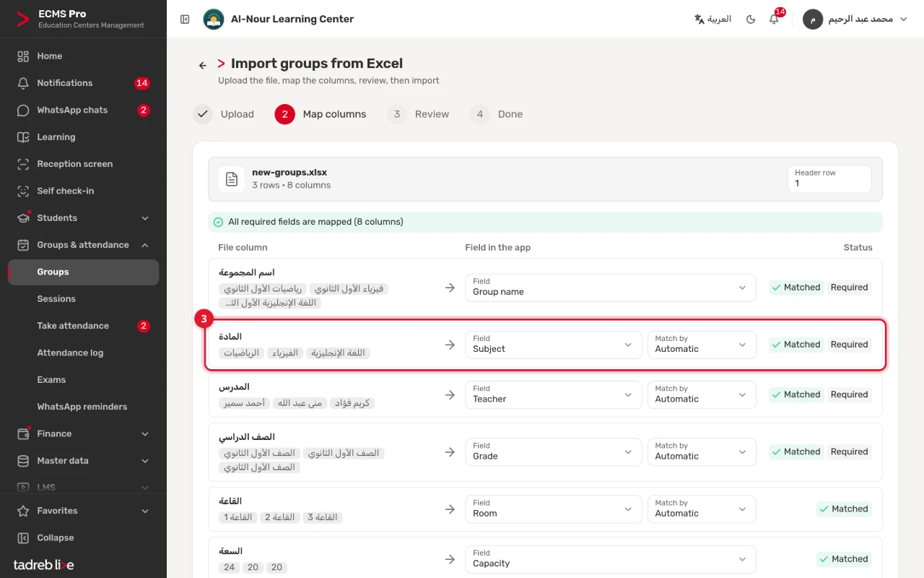924x578 pixels.
Task: Collapse Groups & attendance menu
Action: tap(83, 245)
